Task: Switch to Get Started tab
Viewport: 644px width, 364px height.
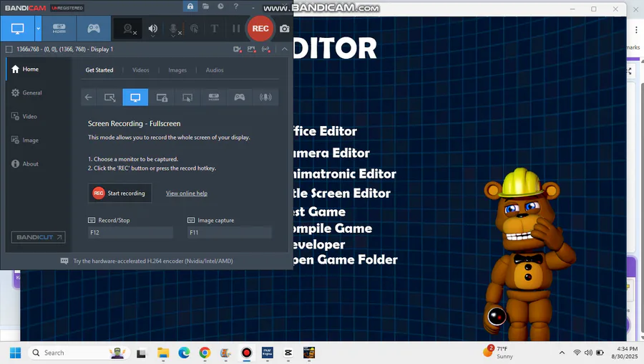Action: (x=99, y=70)
